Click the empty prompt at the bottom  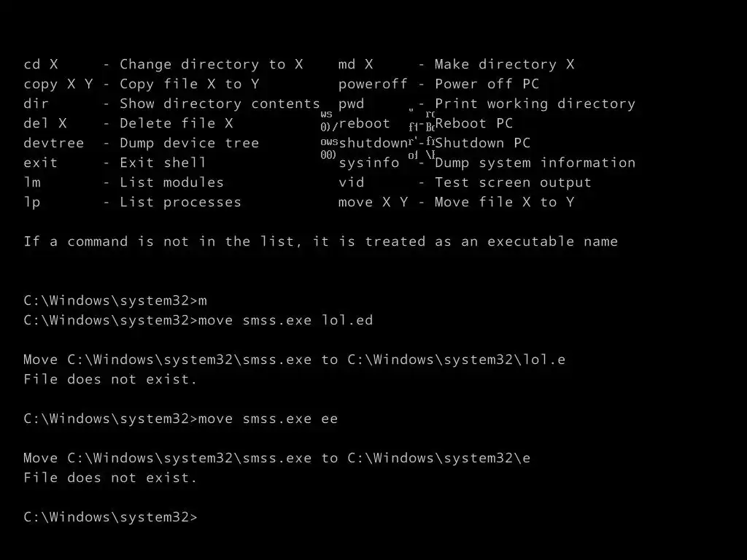coord(111,517)
